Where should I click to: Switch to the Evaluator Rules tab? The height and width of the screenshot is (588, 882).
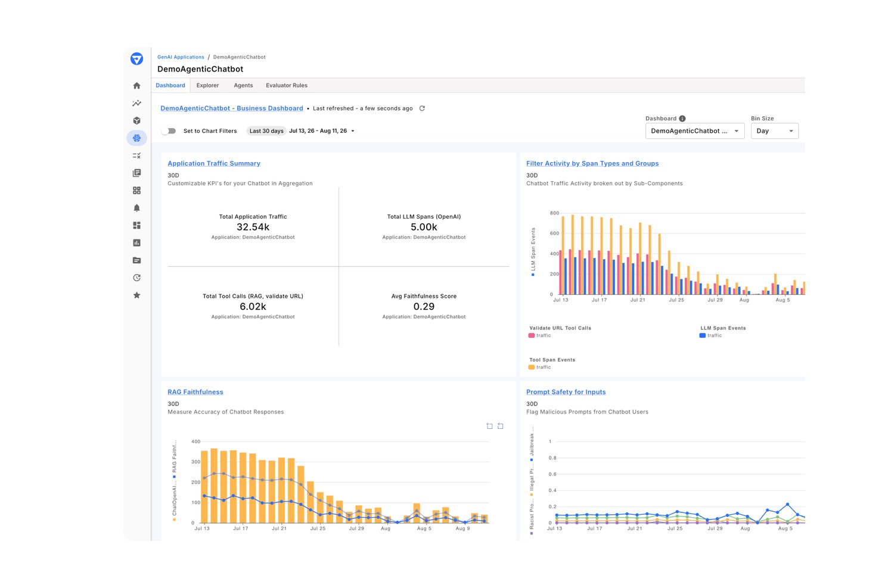coord(287,85)
